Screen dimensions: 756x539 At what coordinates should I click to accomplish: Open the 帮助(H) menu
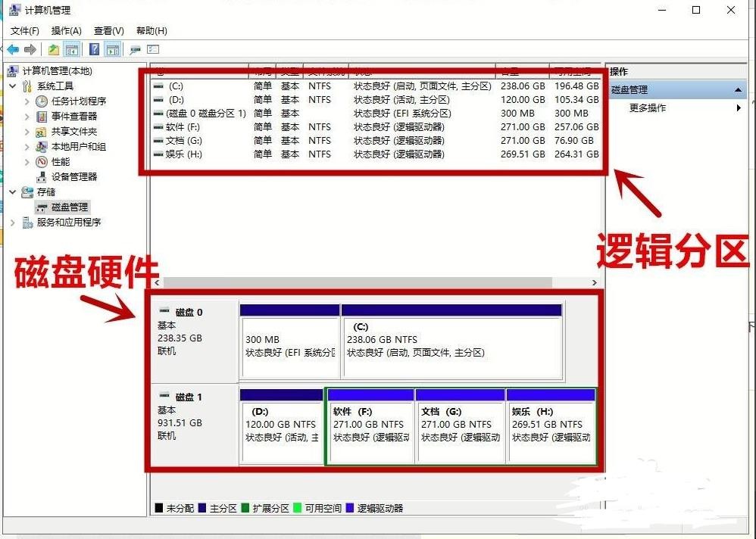(x=152, y=31)
